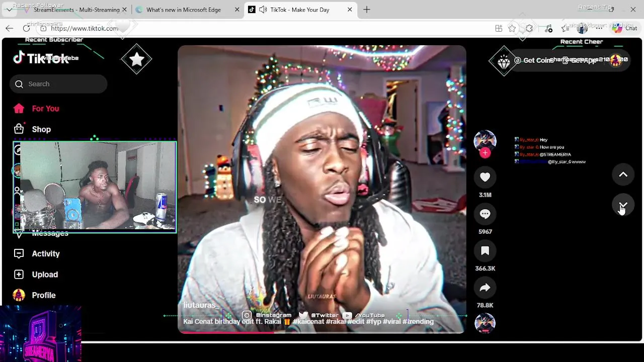Click the TikTok search field
The height and width of the screenshot is (362, 644).
[x=58, y=84]
